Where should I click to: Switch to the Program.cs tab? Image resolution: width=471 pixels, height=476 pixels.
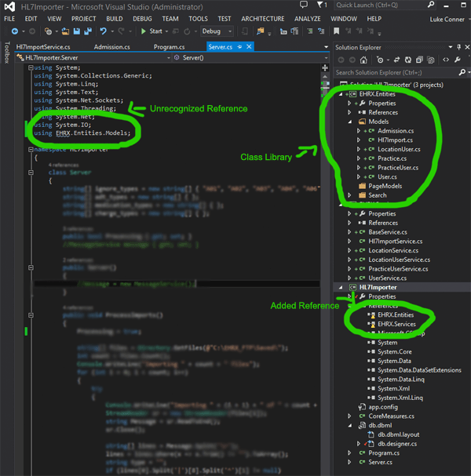[169, 47]
